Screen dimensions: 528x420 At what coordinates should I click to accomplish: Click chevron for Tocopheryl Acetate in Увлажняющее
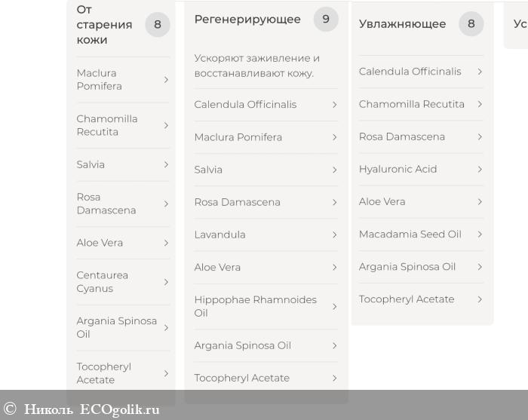(480, 299)
